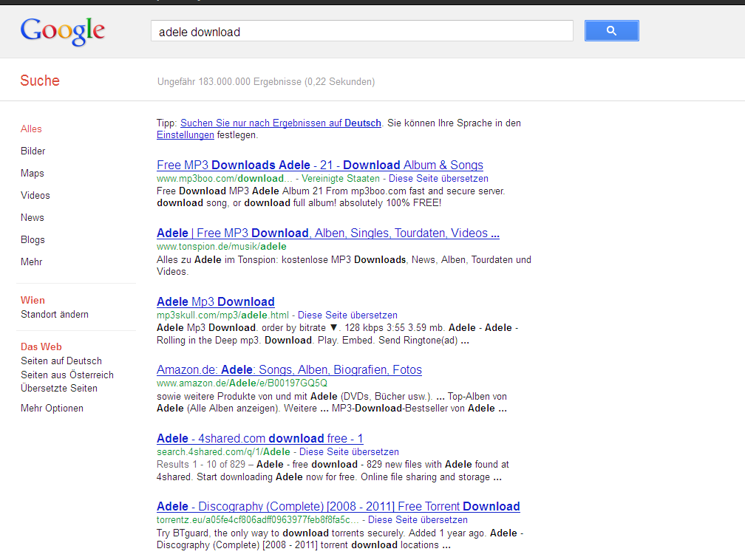
Task: Select the Alles search filter
Action: click(31, 129)
